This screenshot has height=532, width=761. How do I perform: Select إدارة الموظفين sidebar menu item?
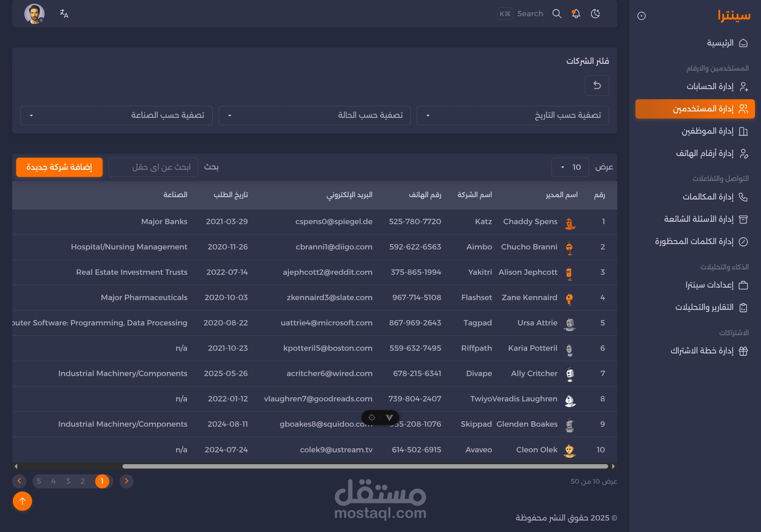[707, 131]
